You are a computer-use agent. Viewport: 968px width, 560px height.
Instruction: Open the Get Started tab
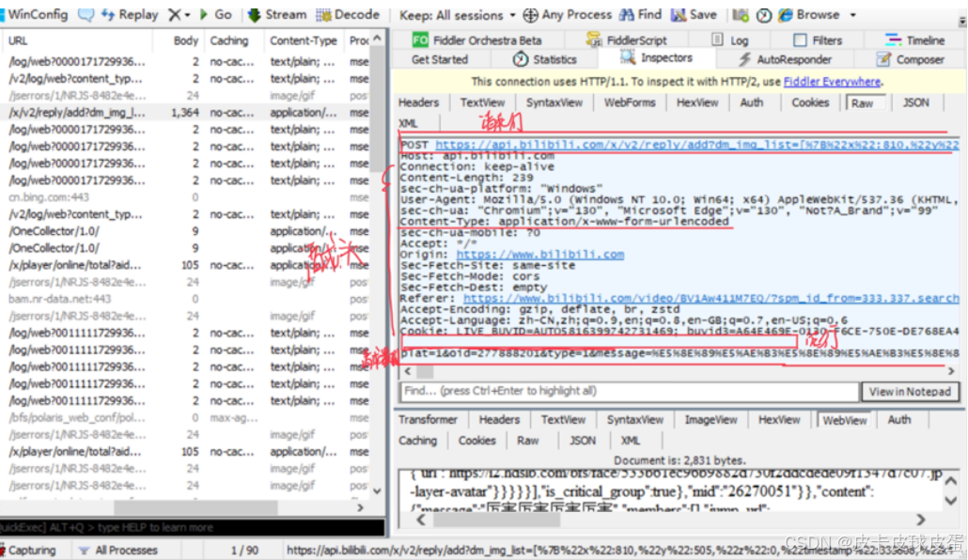tap(440, 59)
